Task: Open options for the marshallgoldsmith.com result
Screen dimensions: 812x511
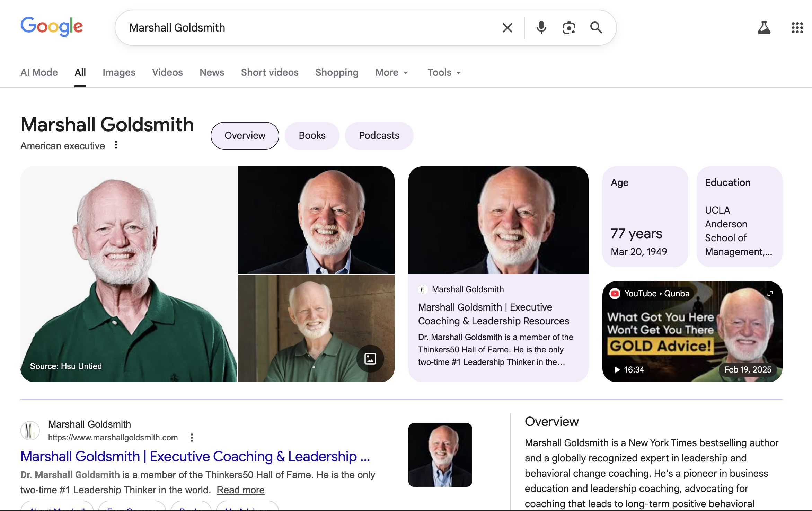Action: pyautogui.click(x=192, y=437)
